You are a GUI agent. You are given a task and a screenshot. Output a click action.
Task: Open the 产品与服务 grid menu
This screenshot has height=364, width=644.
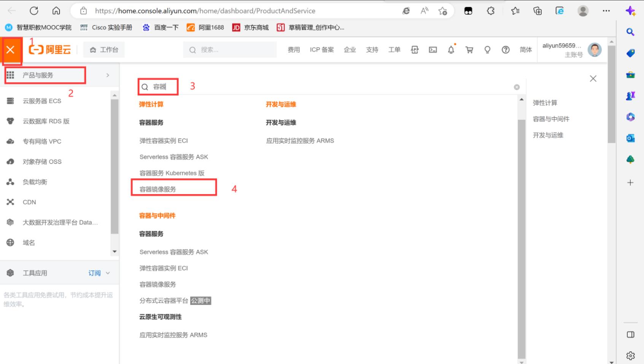[x=10, y=75]
